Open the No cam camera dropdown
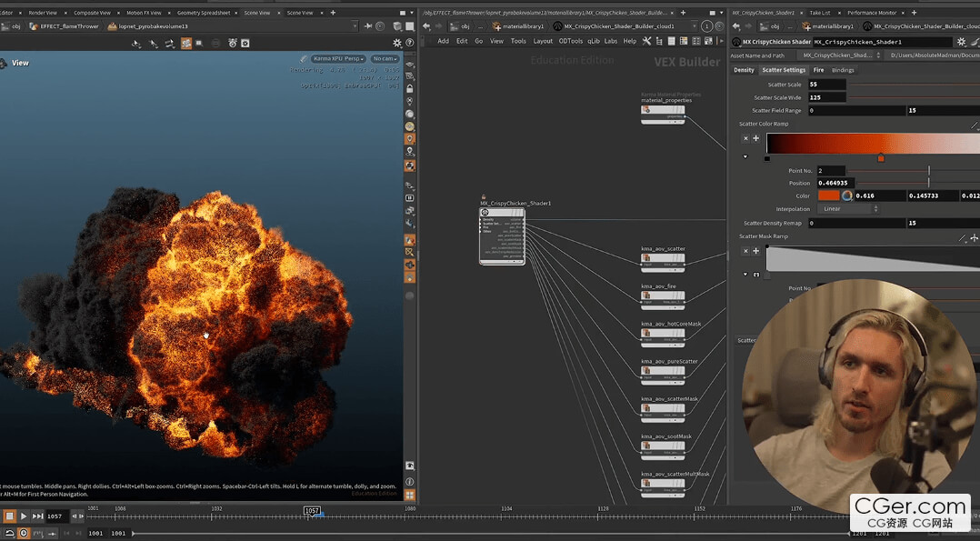The width and height of the screenshot is (980, 541). pos(385,59)
